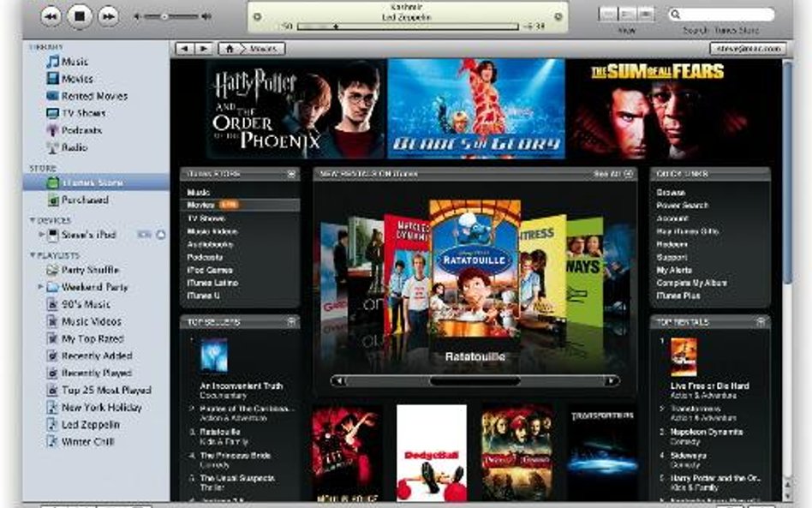Open An Inconvenient Truth top seller
The height and width of the screenshot is (508, 812).
click(x=242, y=385)
